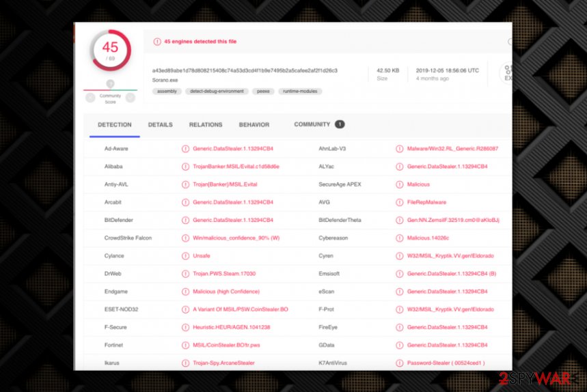Click the Alibaba TrojanBanker detection name
Screen dimensions: 587x392
click(236, 167)
